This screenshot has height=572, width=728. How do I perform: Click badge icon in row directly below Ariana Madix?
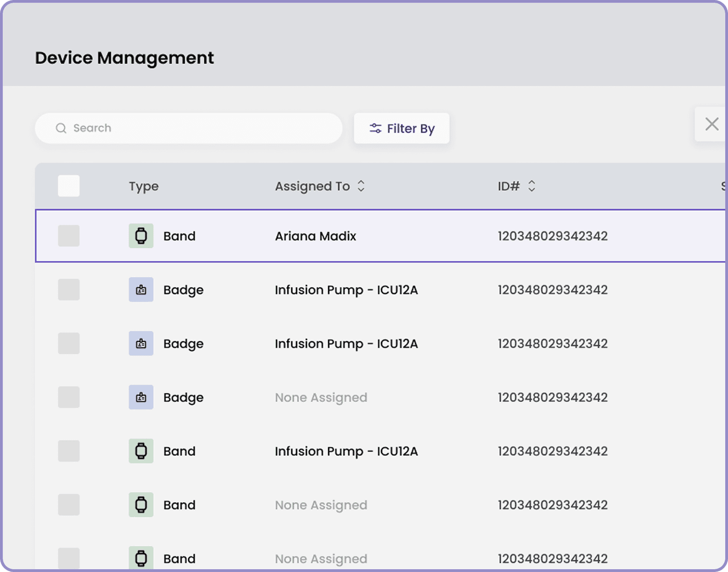(x=141, y=290)
